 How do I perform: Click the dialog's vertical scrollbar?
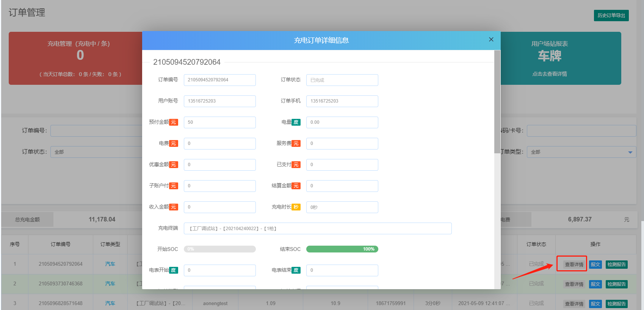[x=497, y=102]
